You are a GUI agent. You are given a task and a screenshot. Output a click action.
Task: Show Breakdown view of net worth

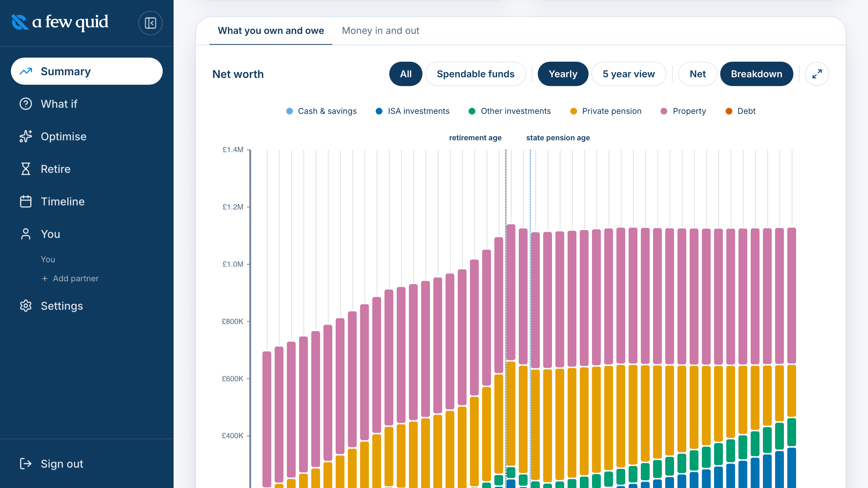click(757, 74)
